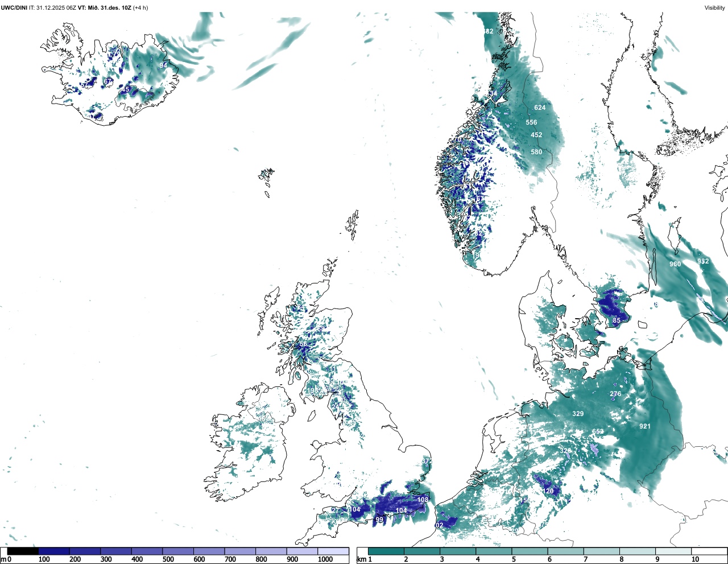Screen dimensions: 728x564
Task: Click the visibility value 120 in dark blue patch
Action: [548, 491]
